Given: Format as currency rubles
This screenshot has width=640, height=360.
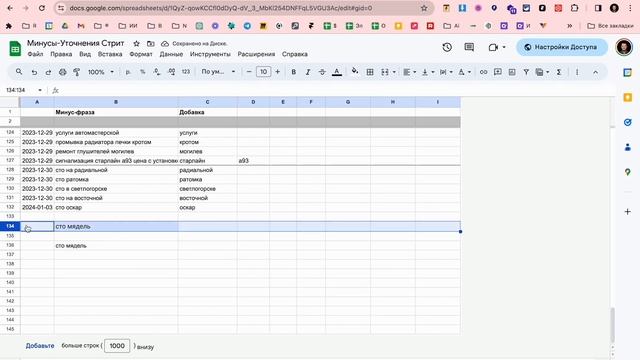Looking at the screenshot, I should pos(128,72).
